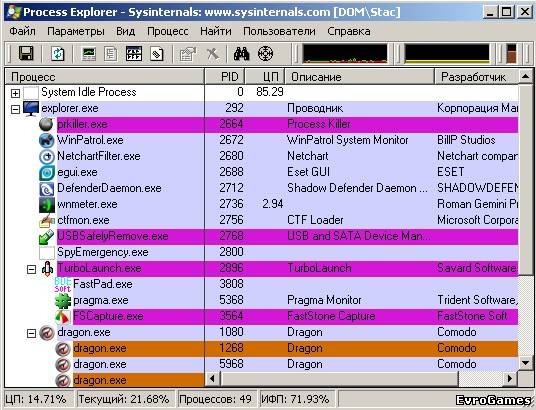536x410 pixels.
Task: Click the egui.exe ESET eye icon
Action: click(x=46, y=173)
